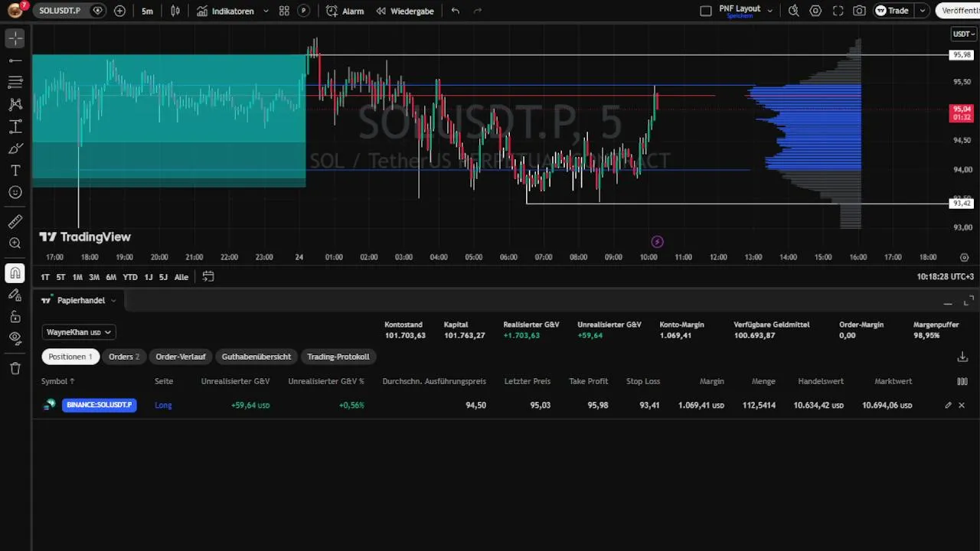Toggle stay in drawing mode
This screenshot has width=980, height=551.
[x=15, y=295]
